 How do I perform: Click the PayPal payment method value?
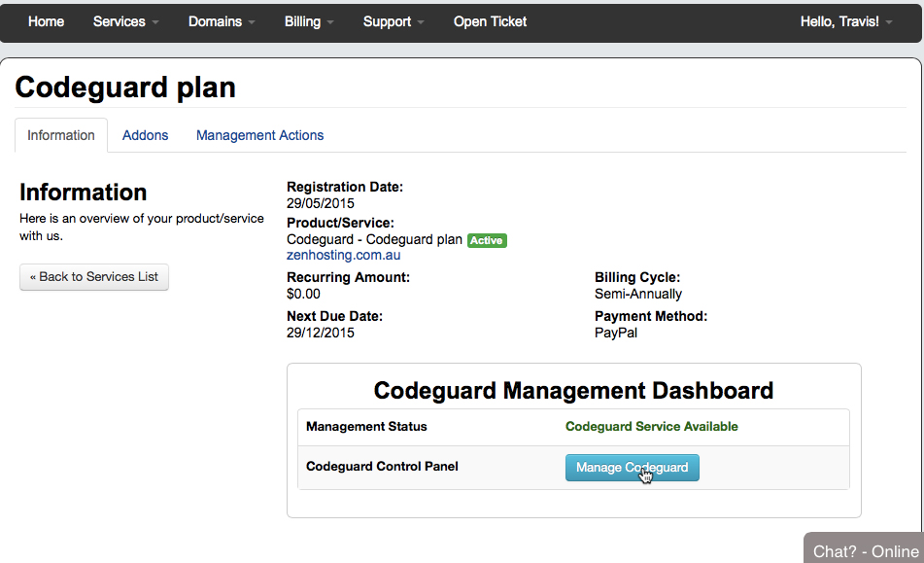click(x=616, y=334)
